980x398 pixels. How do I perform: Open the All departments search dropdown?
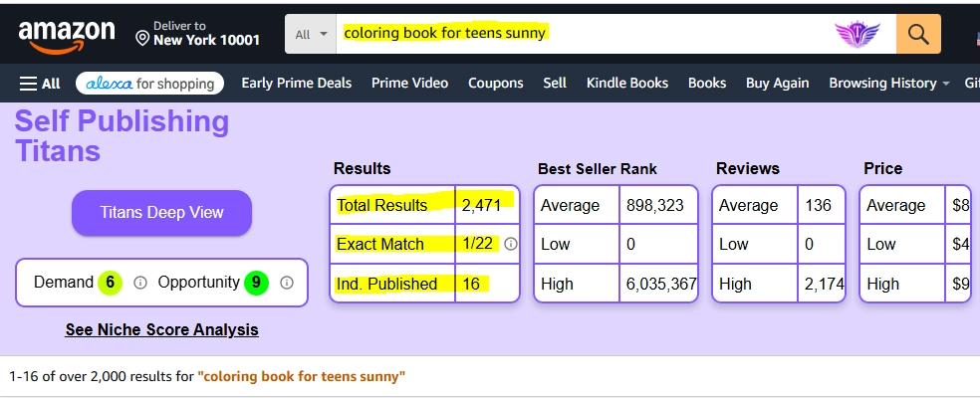pyautogui.click(x=312, y=34)
